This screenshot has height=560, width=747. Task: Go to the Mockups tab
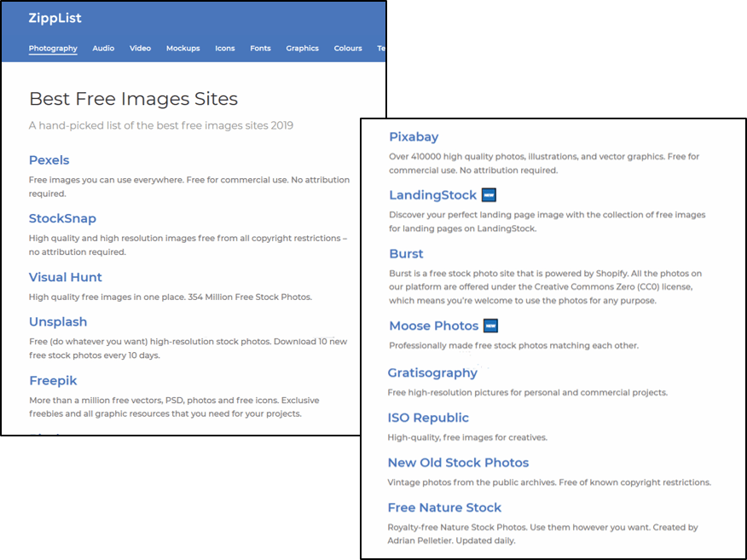coord(182,49)
